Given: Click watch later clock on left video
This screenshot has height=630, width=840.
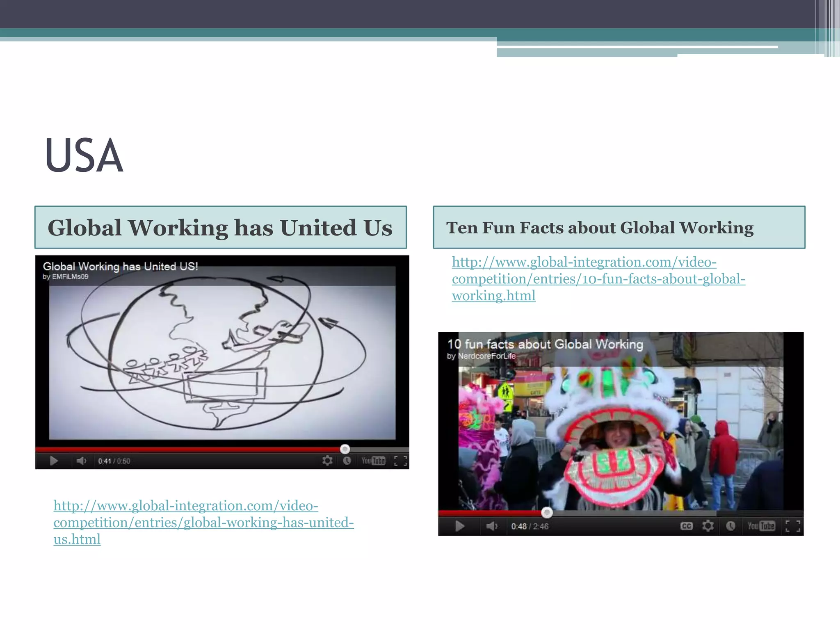Looking at the screenshot, I should 347,461.
